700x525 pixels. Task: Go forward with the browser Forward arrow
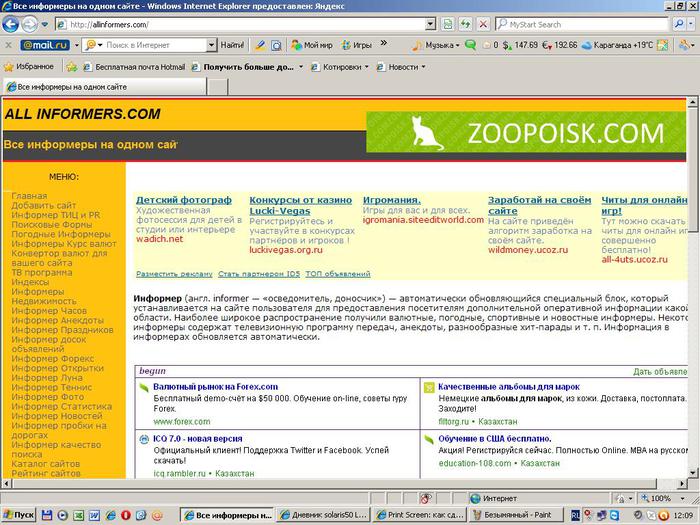(29, 24)
